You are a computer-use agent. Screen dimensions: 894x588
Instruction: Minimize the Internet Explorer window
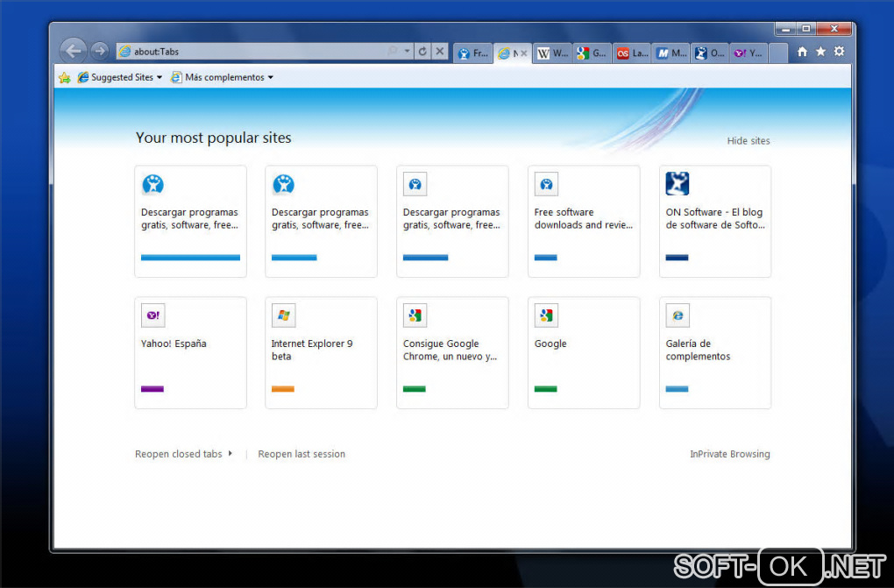[785, 29]
